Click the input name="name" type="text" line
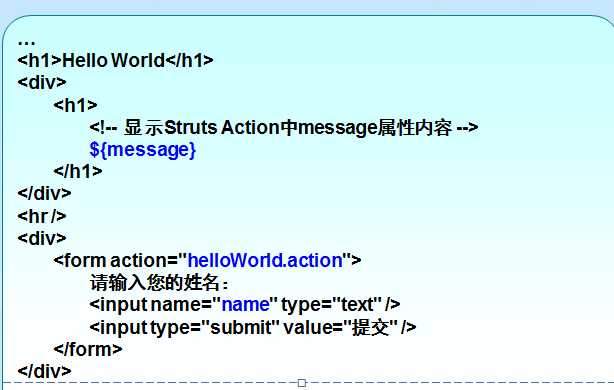 (245, 305)
